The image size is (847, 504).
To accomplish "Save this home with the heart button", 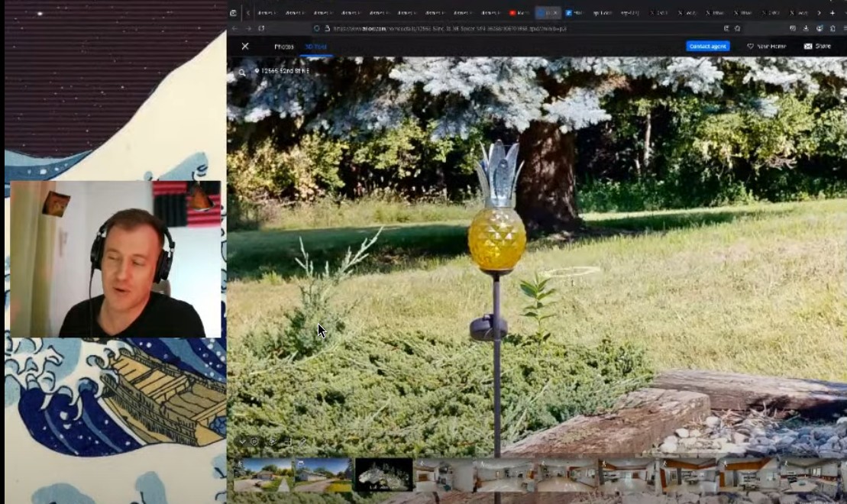I will (766, 47).
